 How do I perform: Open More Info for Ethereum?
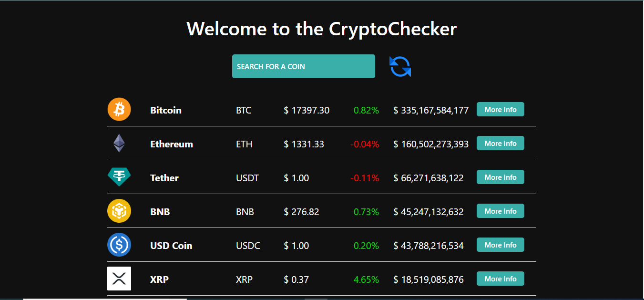[500, 143]
